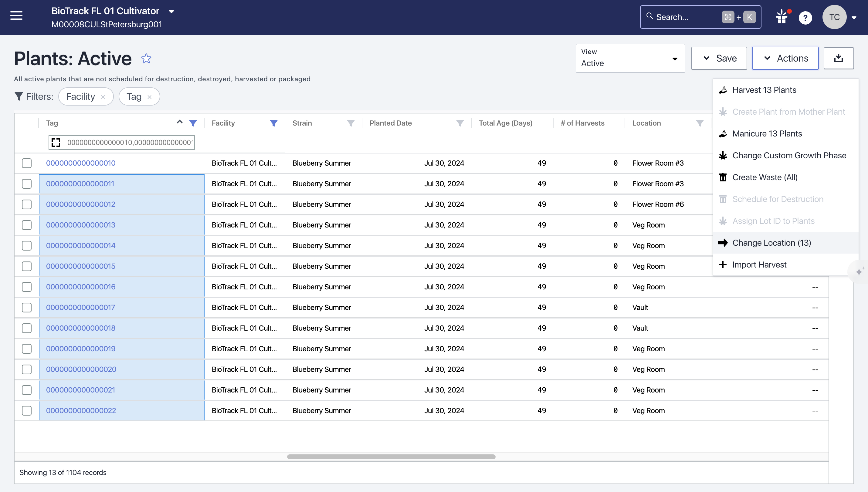
Task: Open Planted Date column filter funnel
Action: click(460, 123)
